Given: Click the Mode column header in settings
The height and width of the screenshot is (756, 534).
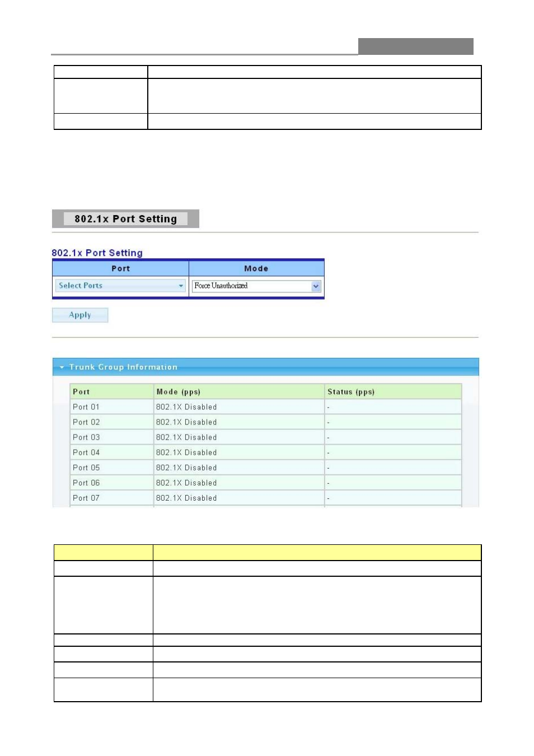Looking at the screenshot, I should (x=256, y=269).
